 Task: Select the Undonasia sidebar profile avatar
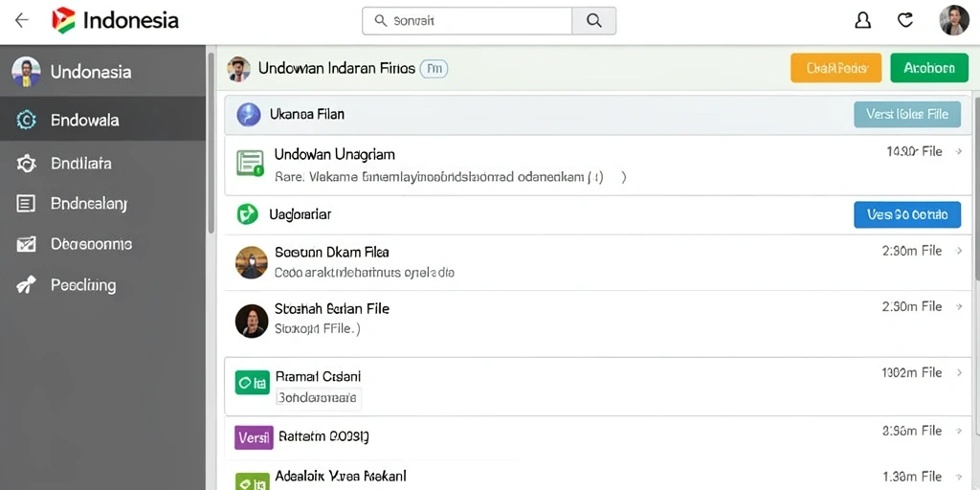(x=26, y=71)
